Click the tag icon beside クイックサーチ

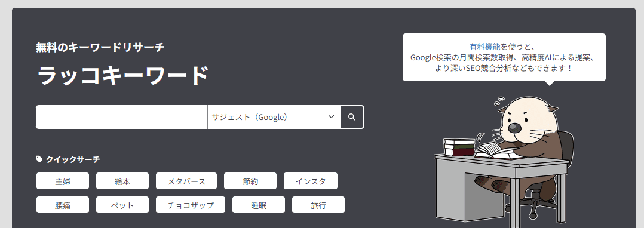pos(39,159)
